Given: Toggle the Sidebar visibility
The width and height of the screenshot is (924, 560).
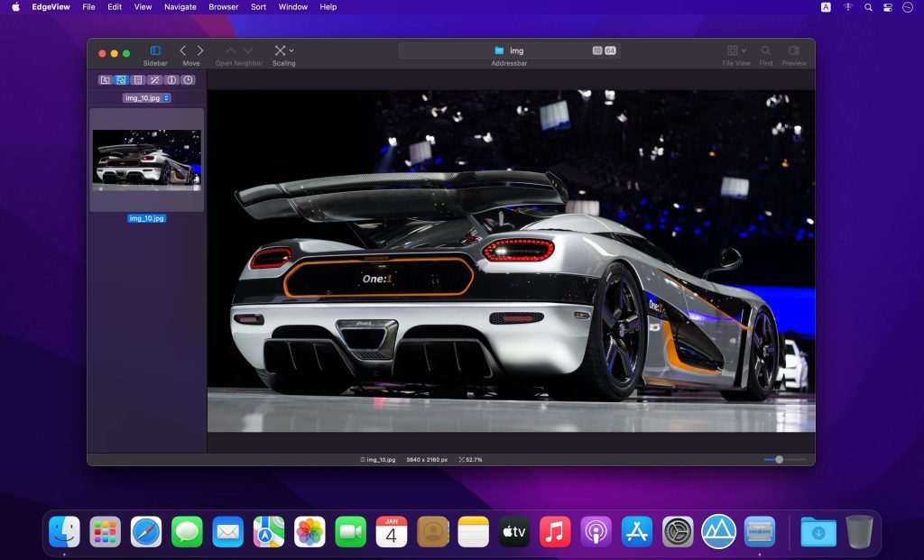Looking at the screenshot, I should 154,50.
